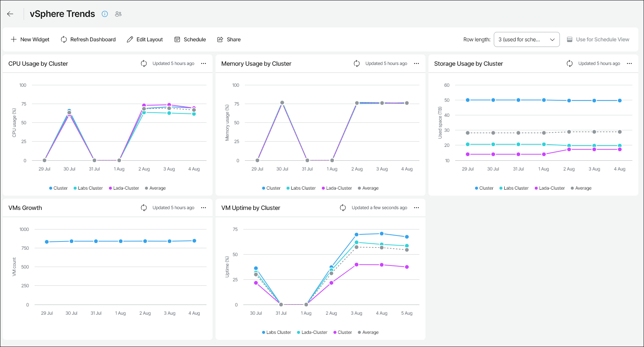Go back using the back arrow

pyautogui.click(x=10, y=14)
